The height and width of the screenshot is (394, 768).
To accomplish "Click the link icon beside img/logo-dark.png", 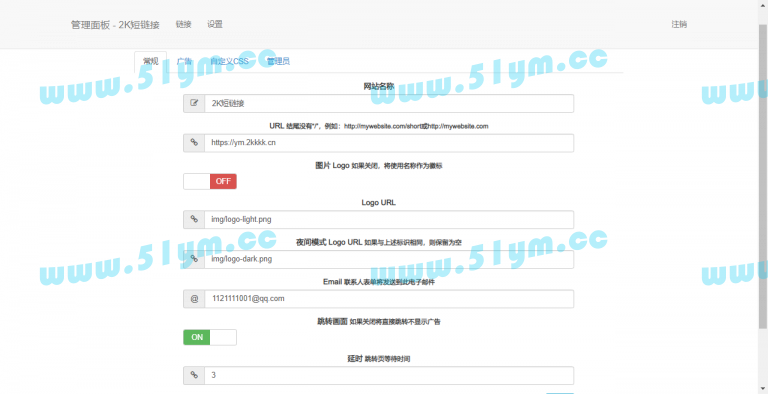I will coord(194,259).
